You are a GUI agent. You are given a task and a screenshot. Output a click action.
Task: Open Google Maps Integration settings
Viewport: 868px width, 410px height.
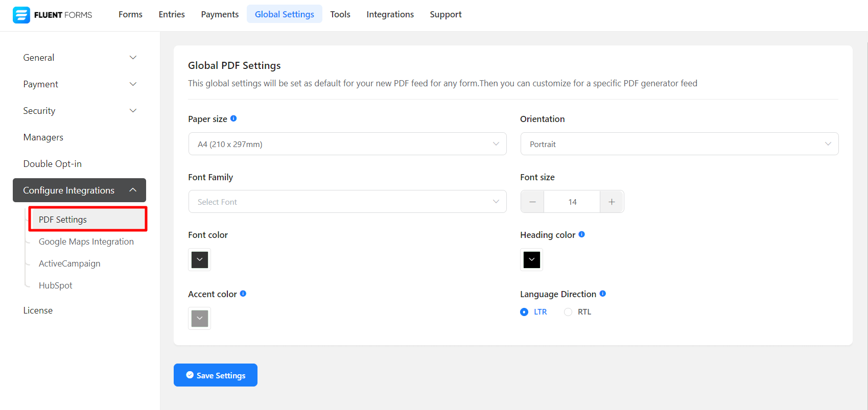(86, 242)
